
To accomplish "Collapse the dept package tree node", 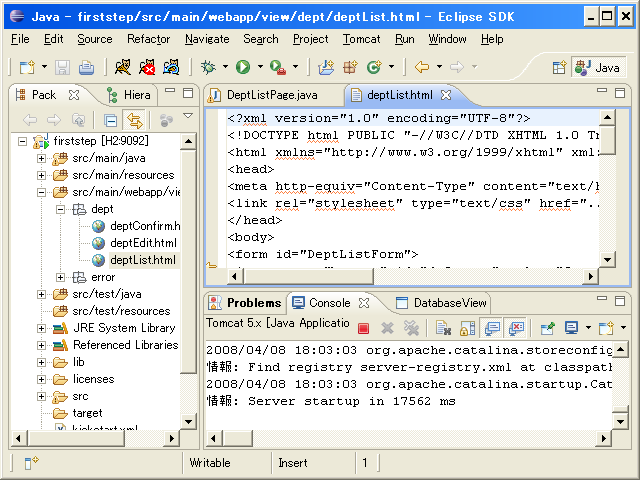I will (x=61, y=210).
